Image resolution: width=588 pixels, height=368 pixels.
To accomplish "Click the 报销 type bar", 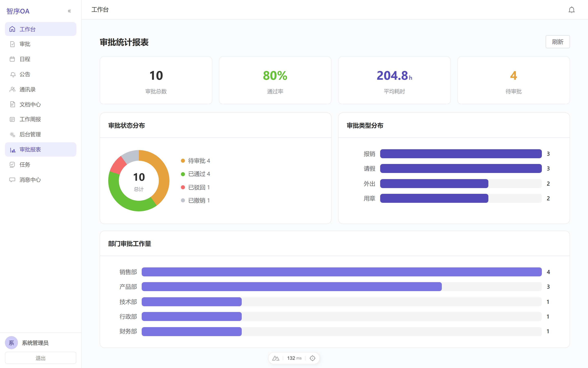I will click(461, 154).
